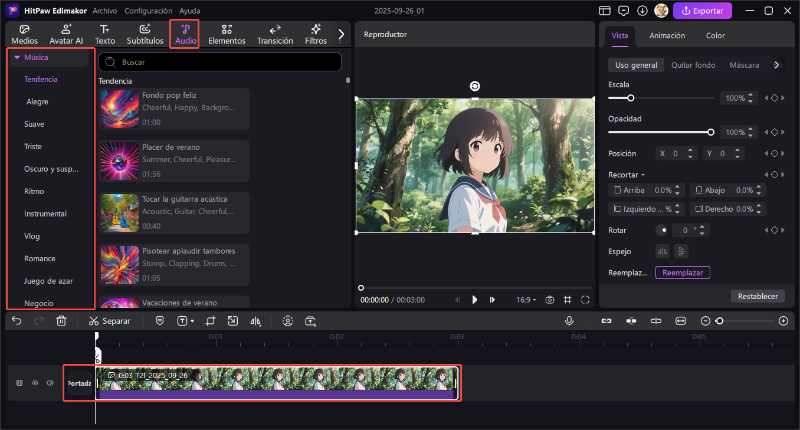Switch to the Animación tab
800x430 pixels.
[x=667, y=36]
